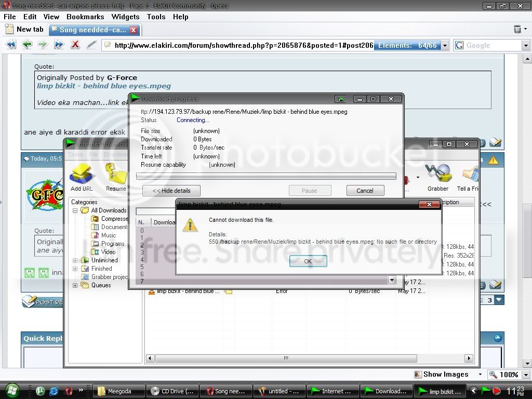The width and height of the screenshot is (532, 399).
Task: Open Opera View menu
Action: pyautogui.click(x=51, y=17)
